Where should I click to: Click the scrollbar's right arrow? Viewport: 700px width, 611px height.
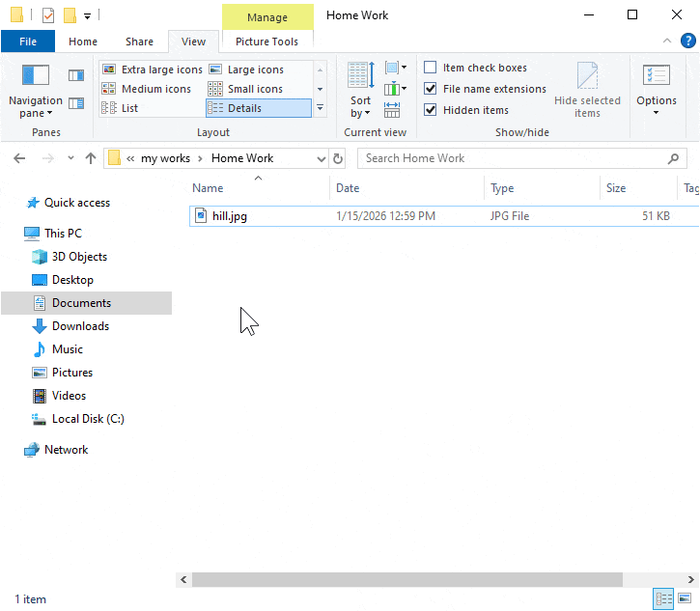tap(690, 580)
